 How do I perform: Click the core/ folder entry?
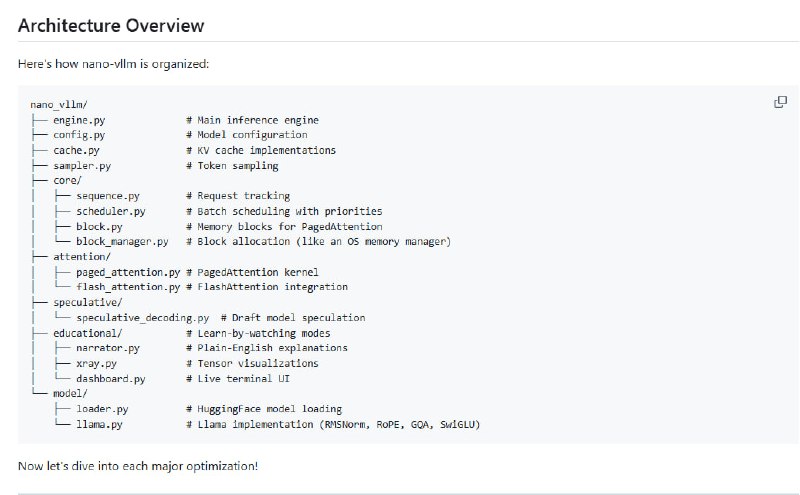pyautogui.click(x=67, y=181)
